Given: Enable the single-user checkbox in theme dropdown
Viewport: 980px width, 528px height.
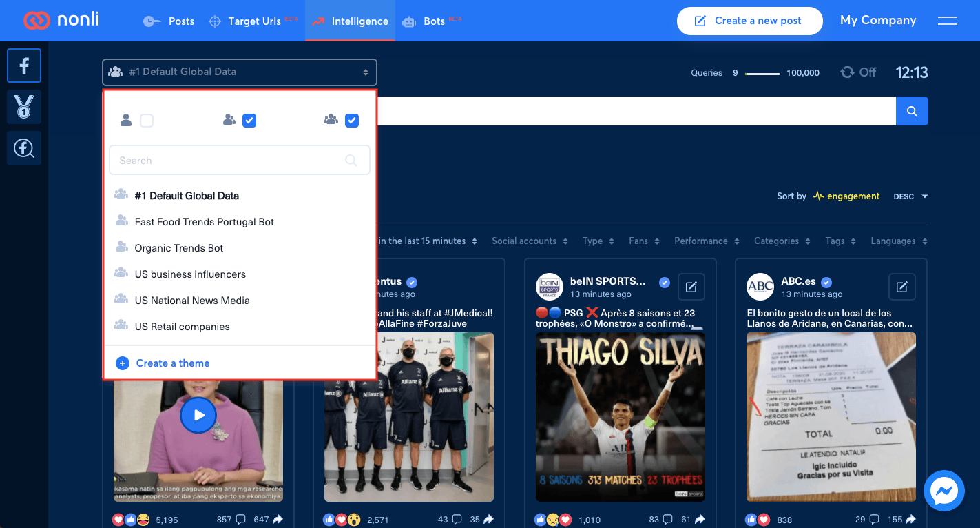Looking at the screenshot, I should pyautogui.click(x=147, y=121).
